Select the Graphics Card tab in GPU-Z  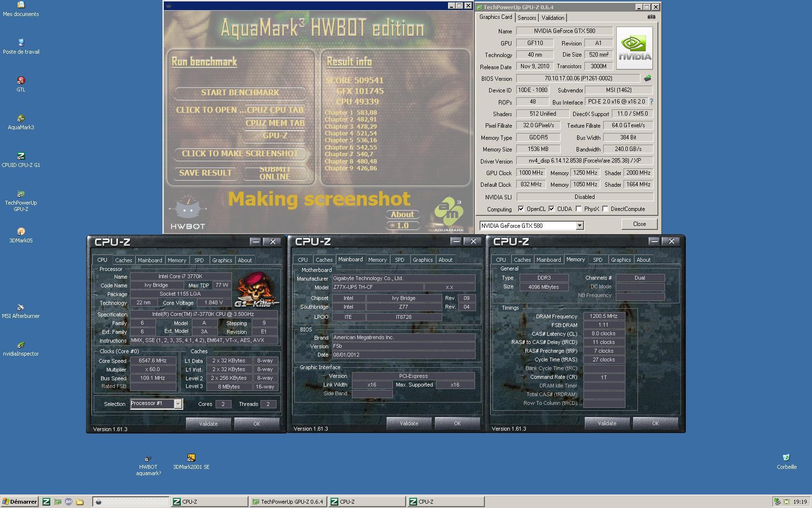(x=495, y=17)
